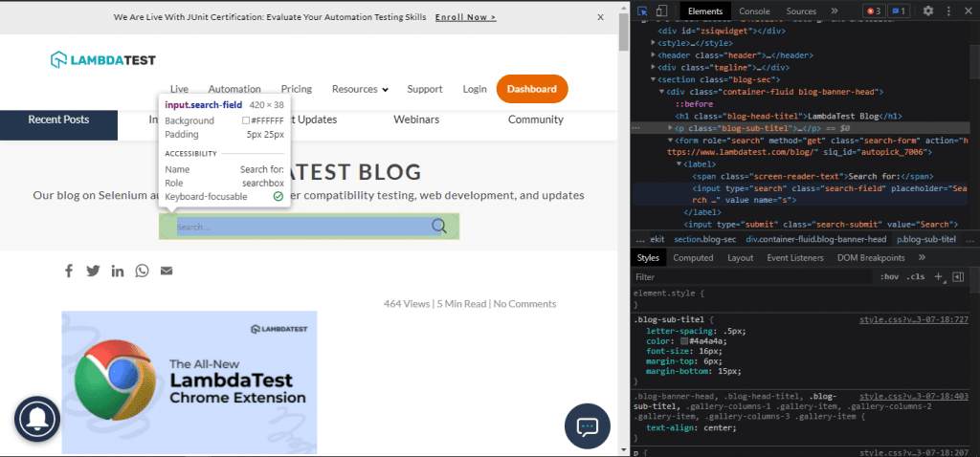
Task: Collapse the container-fluid blog-banner-head div
Action: (x=662, y=92)
